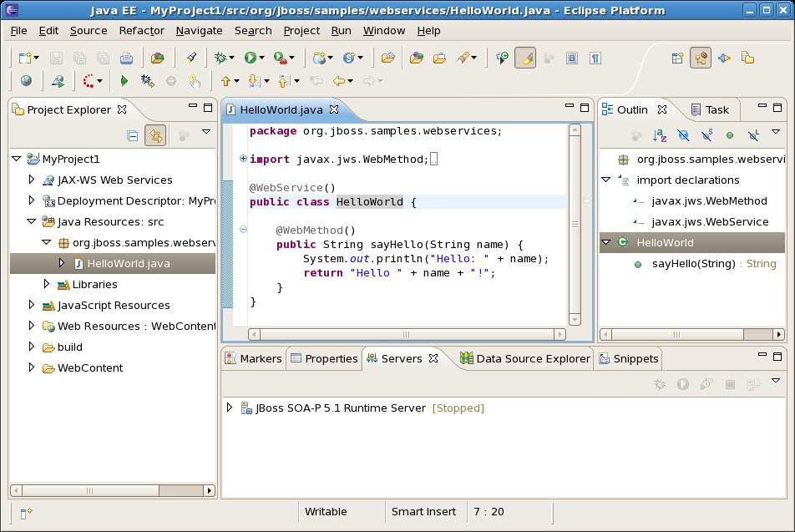Toggle Hide Local Types in Outline

(x=753, y=135)
